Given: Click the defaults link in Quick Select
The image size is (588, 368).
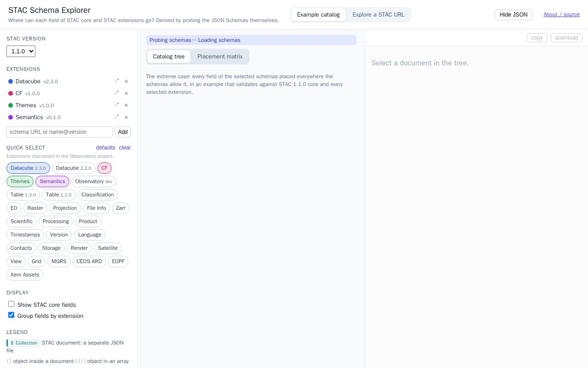Looking at the screenshot, I should (106, 148).
